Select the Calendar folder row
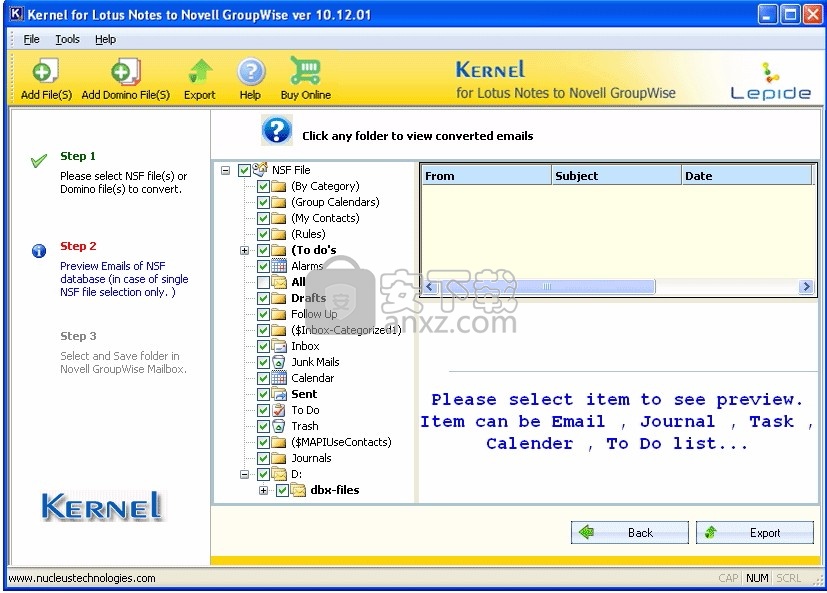Image resolution: width=827 pixels, height=593 pixels. click(x=312, y=378)
